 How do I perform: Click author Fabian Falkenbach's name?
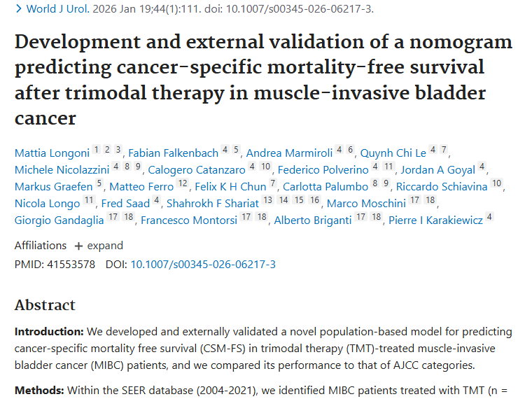tap(174, 153)
